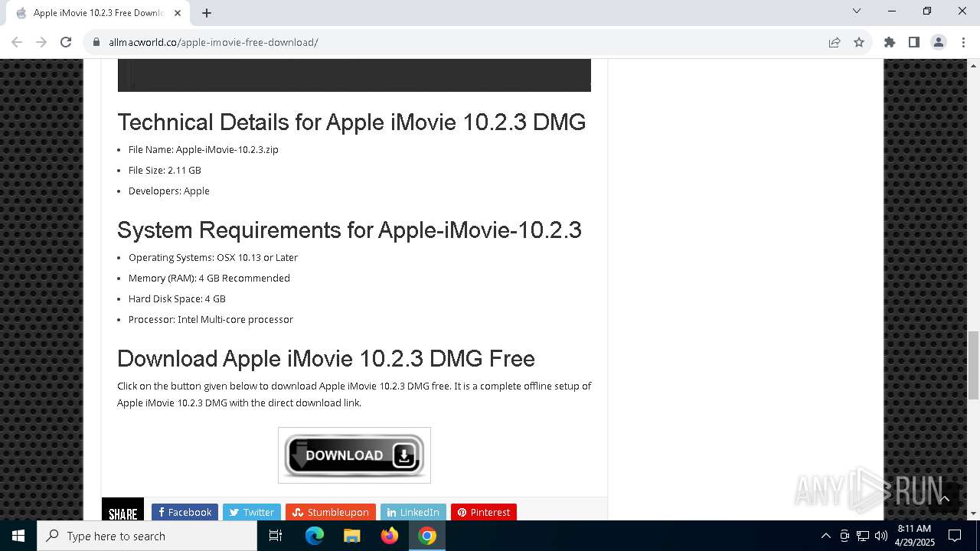980x551 pixels.
Task: Launch Firefox from taskbar
Action: pos(390,536)
